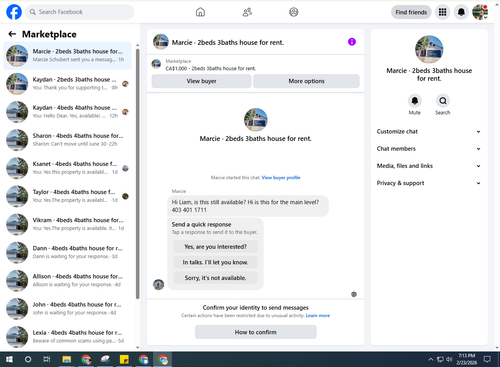Open Marcie 2beds 3baths conversation in list
Screen dimensions: 500x367
point(67,55)
